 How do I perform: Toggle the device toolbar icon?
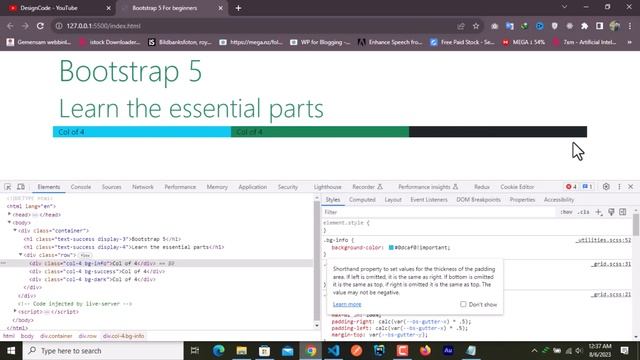point(20,187)
